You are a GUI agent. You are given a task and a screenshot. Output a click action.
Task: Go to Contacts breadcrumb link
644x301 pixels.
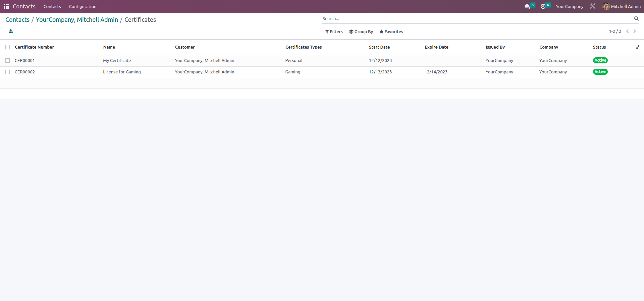tap(17, 20)
